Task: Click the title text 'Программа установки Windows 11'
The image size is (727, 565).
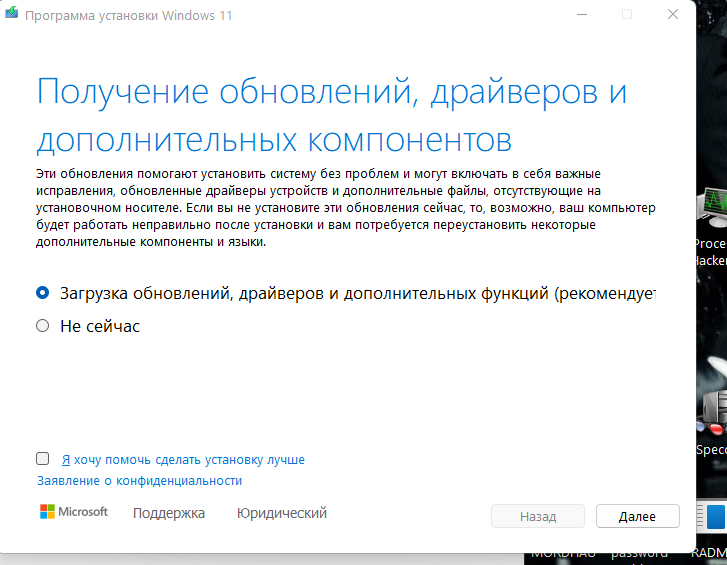Action: point(128,15)
